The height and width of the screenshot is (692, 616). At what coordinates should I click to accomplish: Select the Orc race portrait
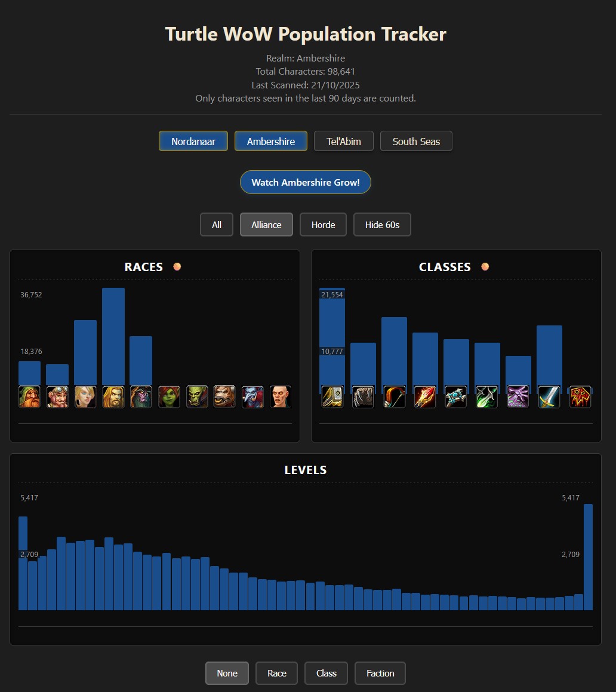click(x=197, y=396)
